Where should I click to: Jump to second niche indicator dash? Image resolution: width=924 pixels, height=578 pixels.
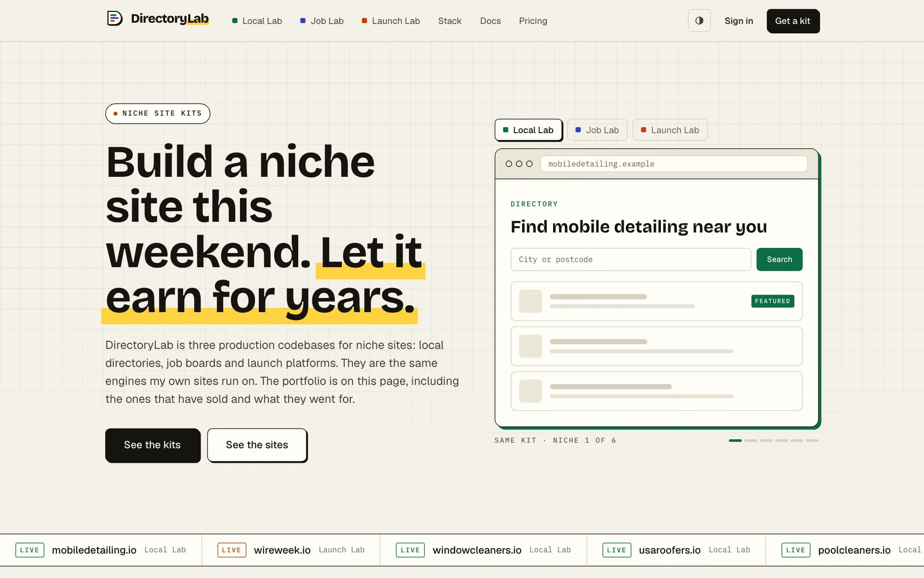pyautogui.click(x=750, y=441)
